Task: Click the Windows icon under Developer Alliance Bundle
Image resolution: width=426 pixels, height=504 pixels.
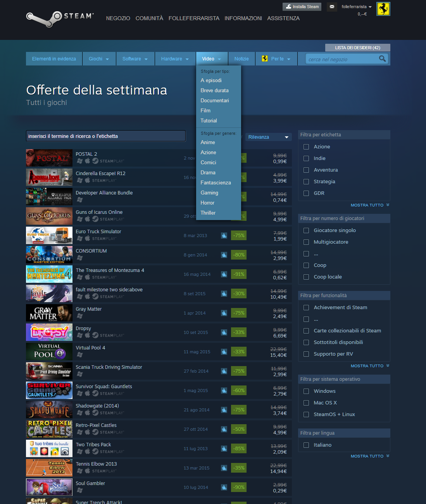Action: [x=80, y=200]
